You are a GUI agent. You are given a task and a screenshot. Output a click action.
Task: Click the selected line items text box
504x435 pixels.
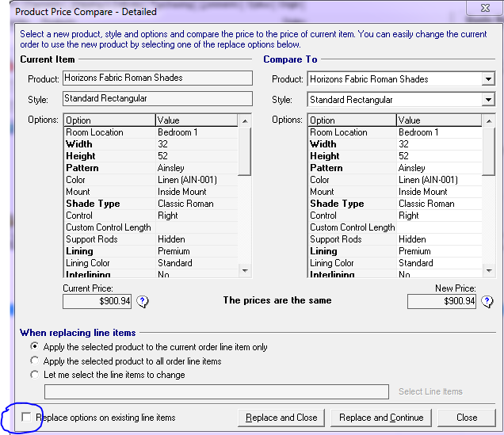(216, 391)
